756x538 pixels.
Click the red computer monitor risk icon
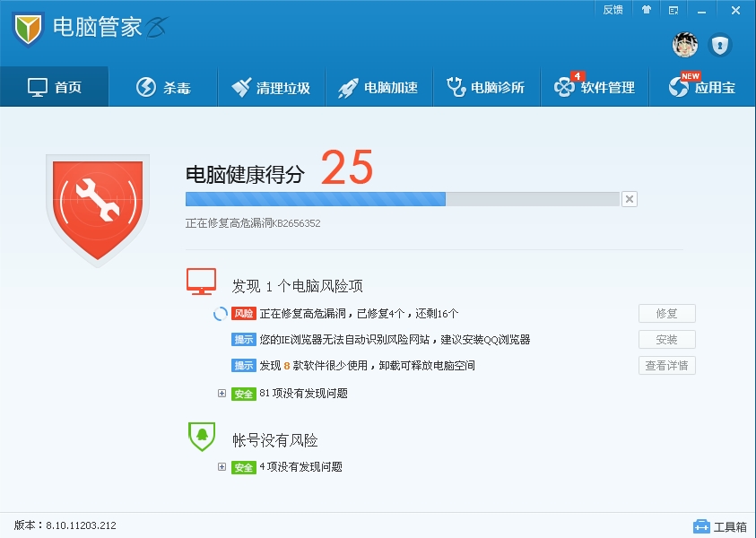pos(201,282)
